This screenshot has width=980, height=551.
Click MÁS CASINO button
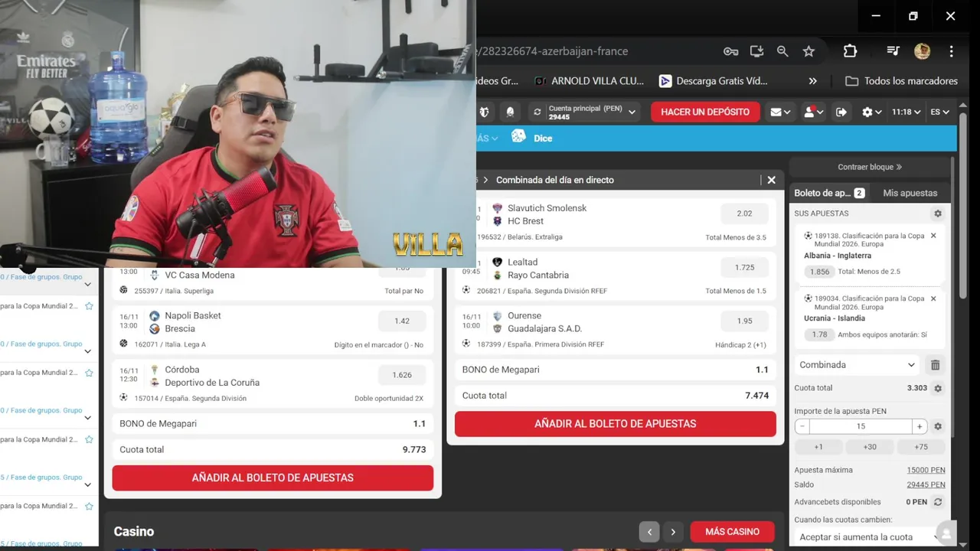coord(732,532)
